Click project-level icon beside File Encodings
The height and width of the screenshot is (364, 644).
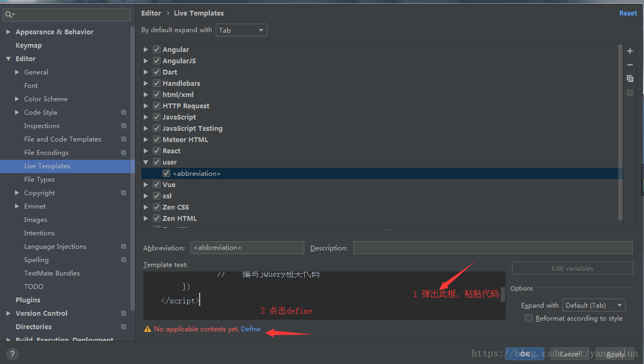[x=123, y=153]
